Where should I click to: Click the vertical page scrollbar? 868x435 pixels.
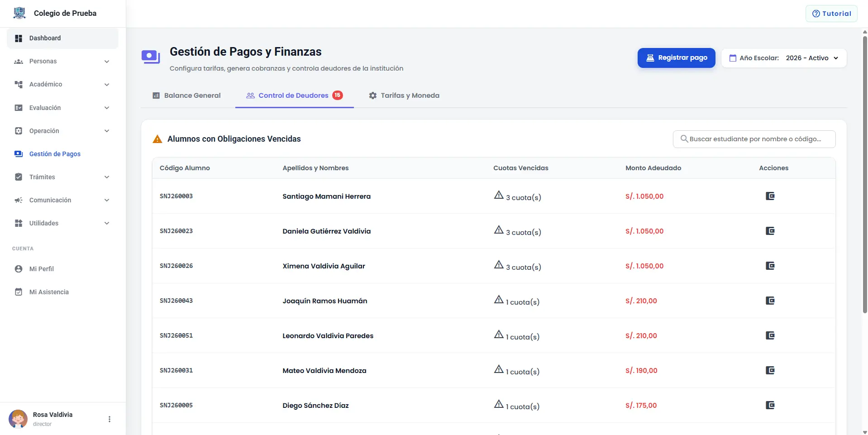click(865, 174)
